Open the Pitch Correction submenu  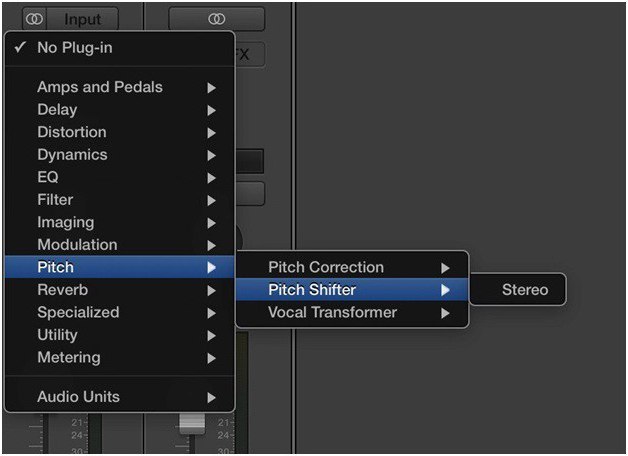click(x=352, y=267)
